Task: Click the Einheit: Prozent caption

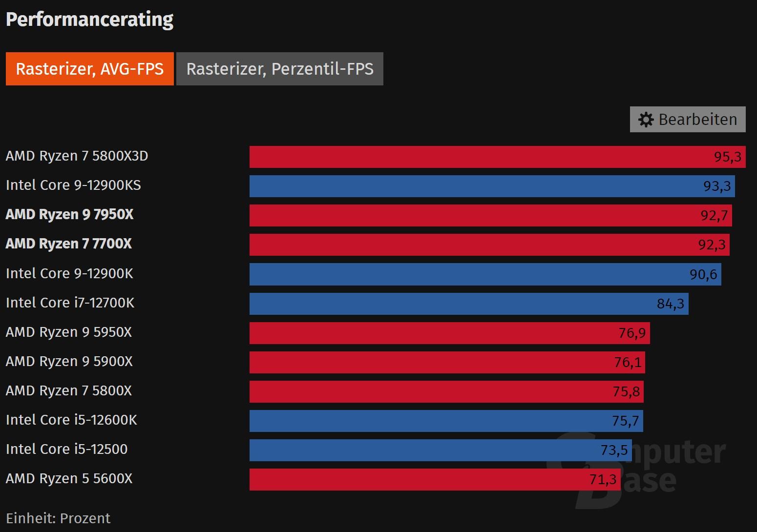Action: [58, 518]
